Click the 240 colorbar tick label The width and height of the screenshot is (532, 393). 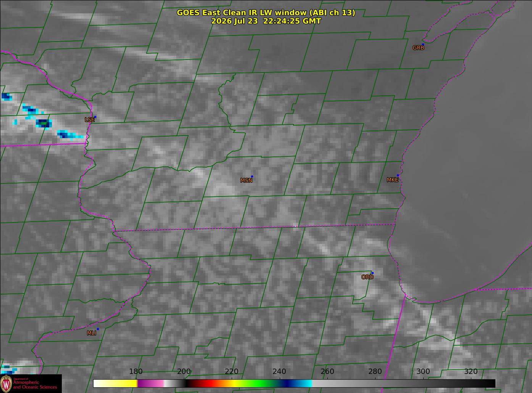pyautogui.click(x=279, y=372)
